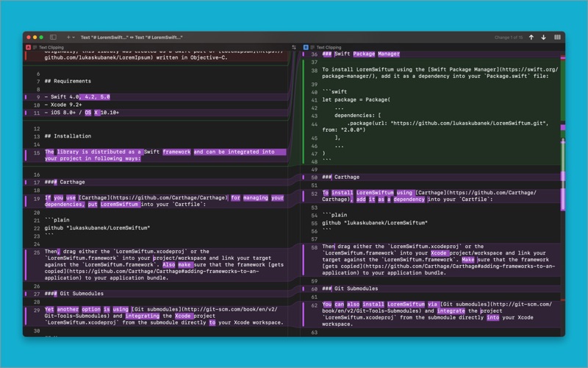Click right line 'let package = Package('
The height and width of the screenshot is (368, 588).
(x=356, y=100)
